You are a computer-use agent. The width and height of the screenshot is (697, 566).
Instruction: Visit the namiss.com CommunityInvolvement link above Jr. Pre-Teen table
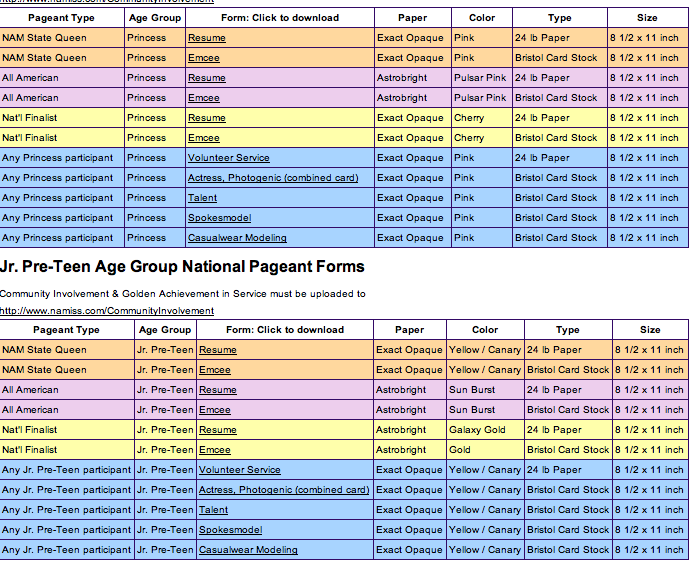[107, 311]
